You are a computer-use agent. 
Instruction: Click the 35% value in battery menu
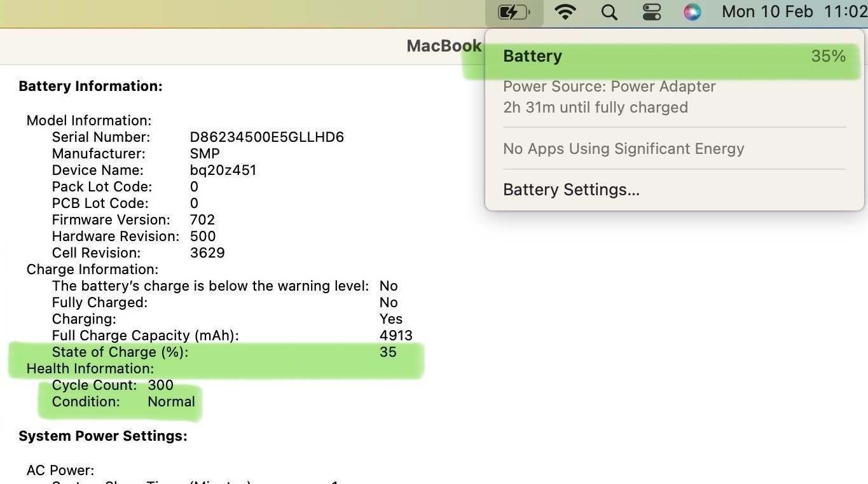[x=829, y=56]
